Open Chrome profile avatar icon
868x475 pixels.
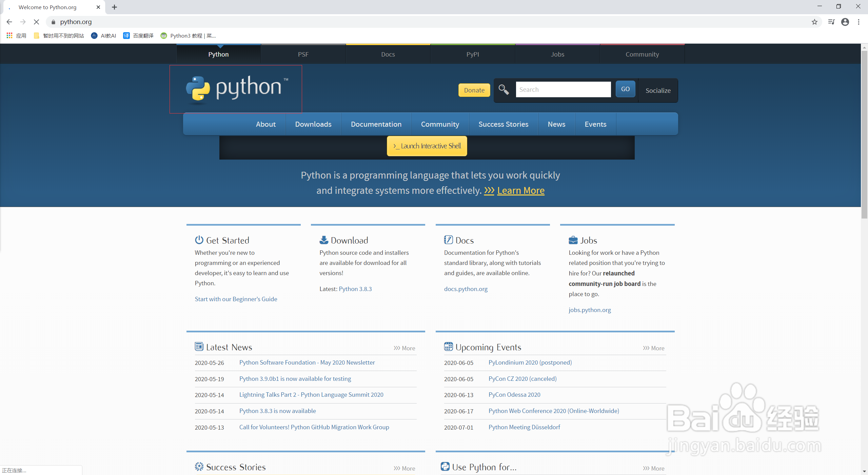(845, 22)
